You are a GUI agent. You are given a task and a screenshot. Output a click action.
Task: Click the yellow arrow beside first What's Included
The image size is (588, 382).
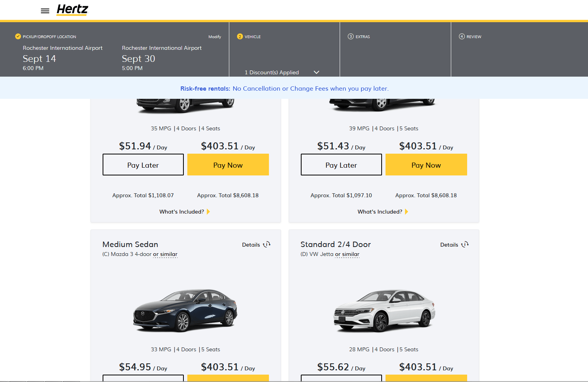tap(208, 211)
